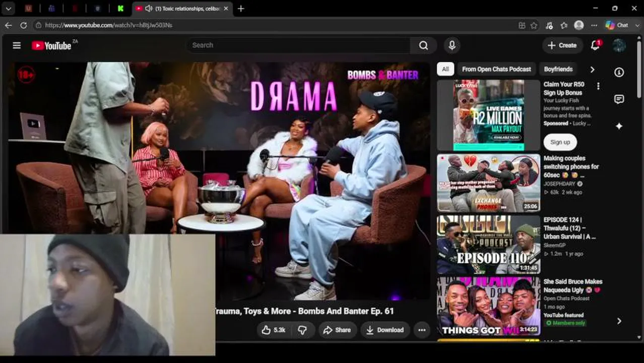The image size is (644, 363).
Task: Open Open Chats Podcast channel link
Action: (566, 298)
